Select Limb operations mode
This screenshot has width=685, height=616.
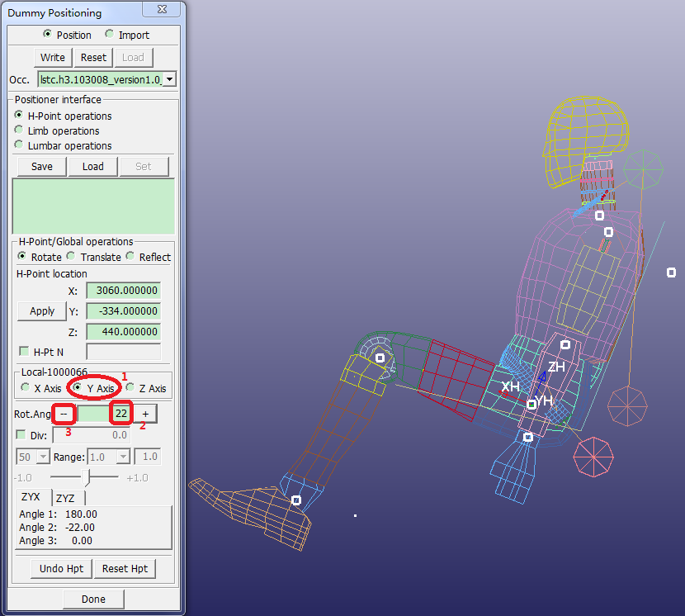(x=19, y=130)
